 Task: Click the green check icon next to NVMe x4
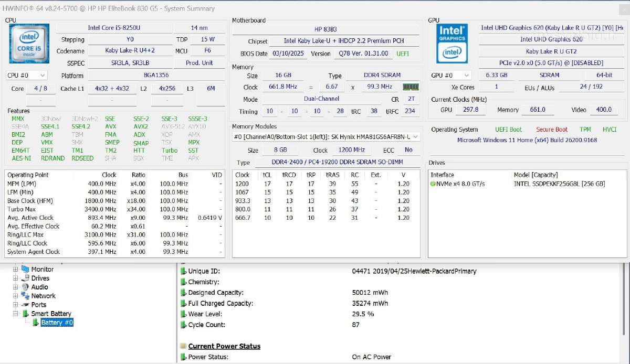[x=433, y=184]
